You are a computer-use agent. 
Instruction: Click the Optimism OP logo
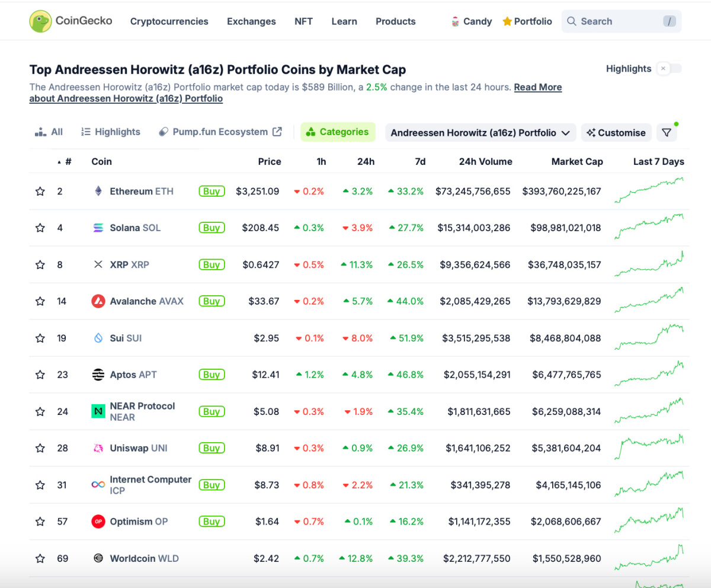pos(98,522)
